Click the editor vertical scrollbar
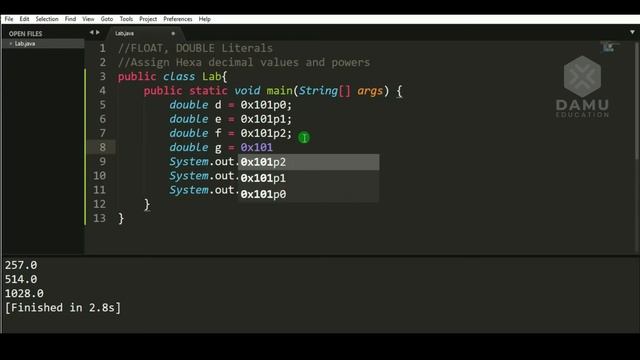The height and width of the screenshot is (360, 640). [x=637, y=100]
